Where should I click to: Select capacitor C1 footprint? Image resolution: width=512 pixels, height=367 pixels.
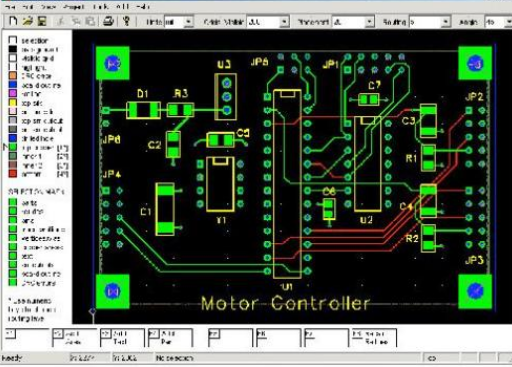[x=165, y=209]
